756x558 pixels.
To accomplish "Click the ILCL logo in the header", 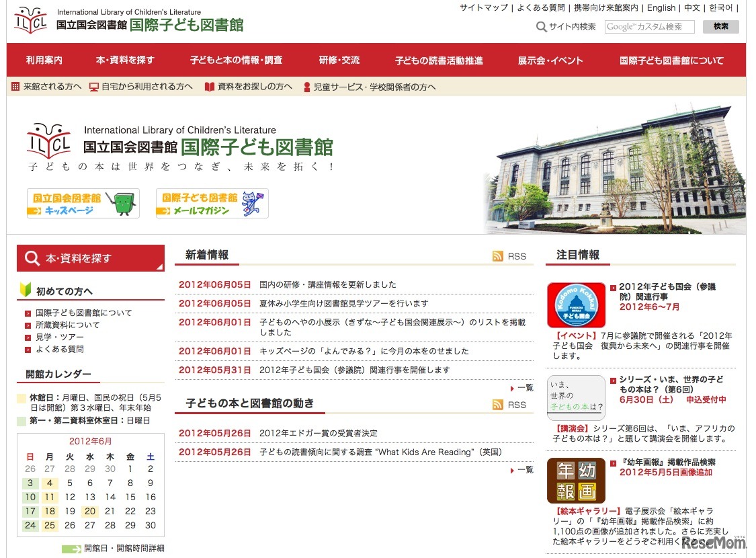I will [x=31, y=19].
